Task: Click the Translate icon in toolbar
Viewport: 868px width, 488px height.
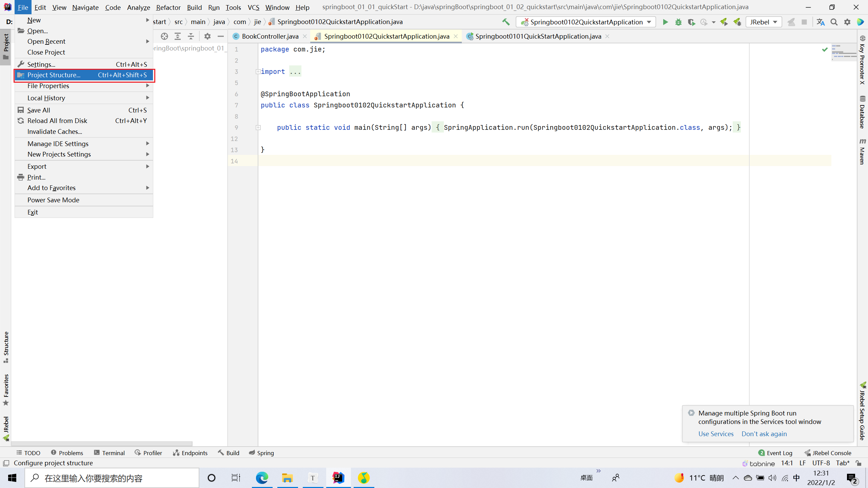Action: pyautogui.click(x=821, y=22)
